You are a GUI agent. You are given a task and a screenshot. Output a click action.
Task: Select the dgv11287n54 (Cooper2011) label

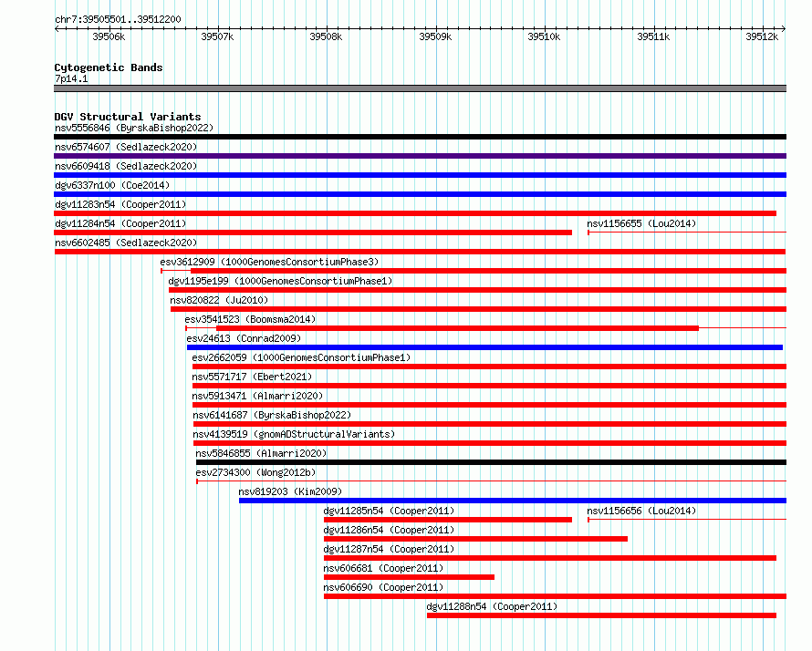(389, 549)
